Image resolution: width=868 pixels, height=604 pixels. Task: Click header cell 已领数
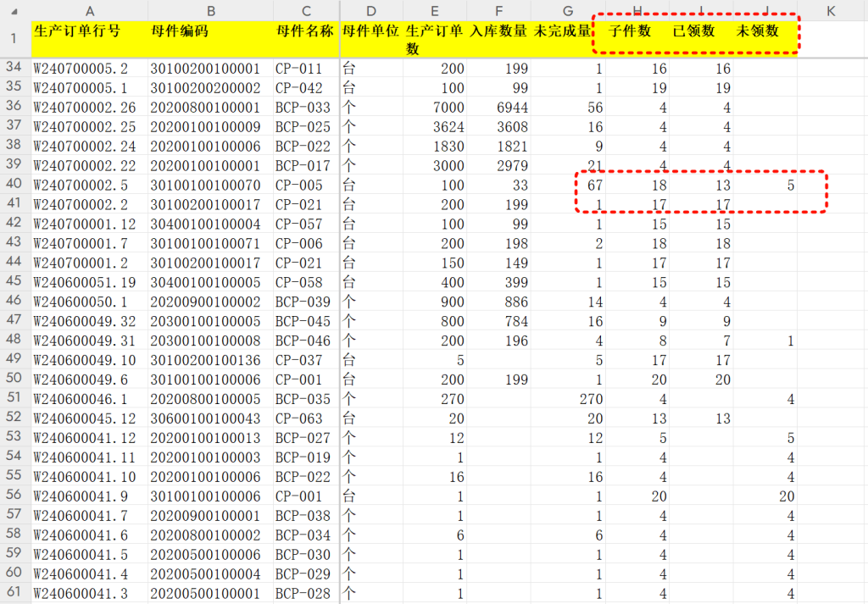coord(701,39)
